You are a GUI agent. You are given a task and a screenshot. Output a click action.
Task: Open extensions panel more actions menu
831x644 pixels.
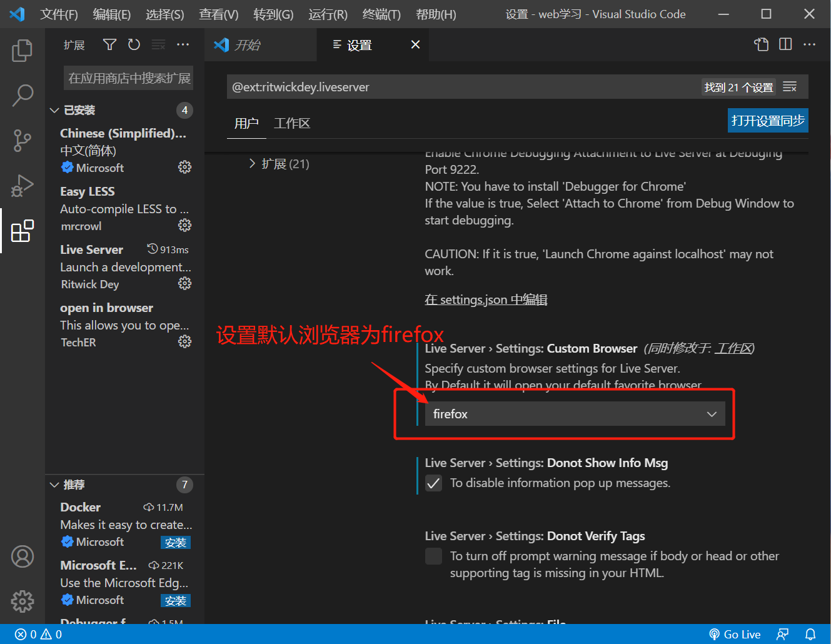[x=183, y=44]
